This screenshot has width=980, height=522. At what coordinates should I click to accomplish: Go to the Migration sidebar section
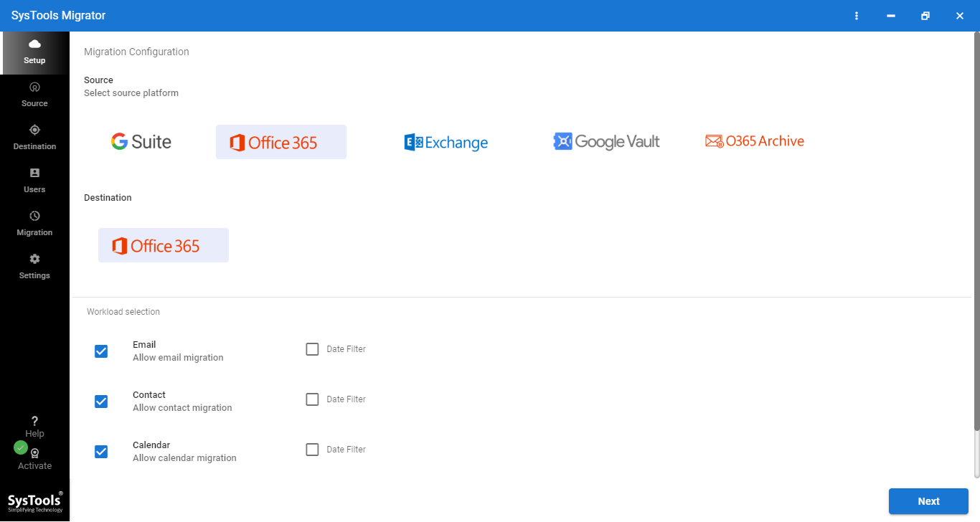tap(34, 224)
